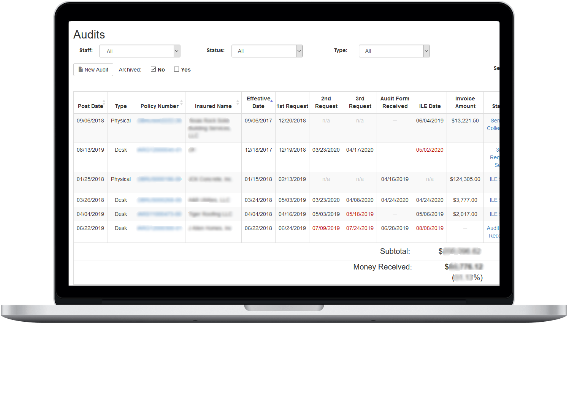Sort by Insured Name column header
The width and height of the screenshot is (570, 400).
(213, 106)
